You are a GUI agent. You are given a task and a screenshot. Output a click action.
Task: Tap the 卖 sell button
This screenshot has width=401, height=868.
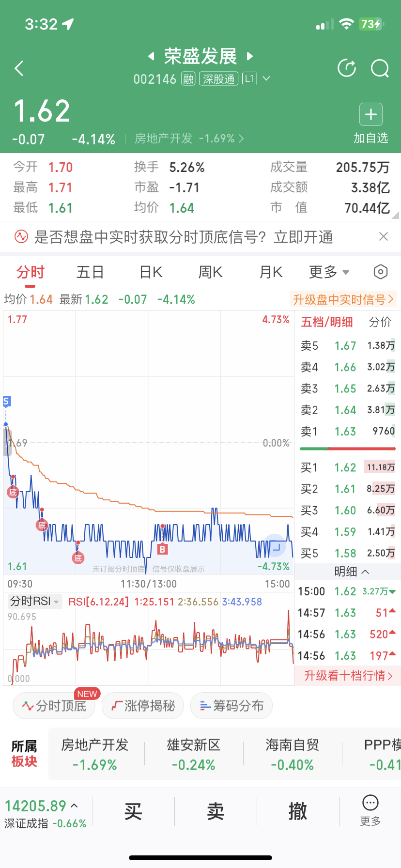(x=216, y=811)
